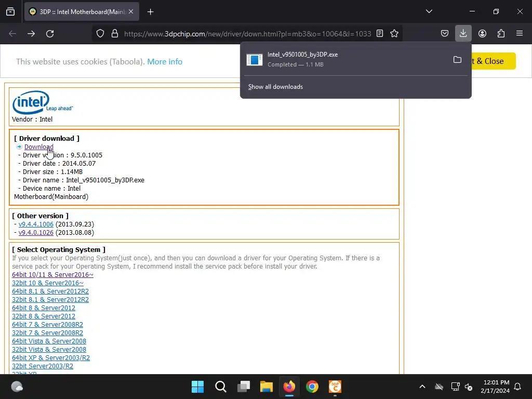Show hidden system tray icons chevron

pyautogui.click(x=422, y=387)
